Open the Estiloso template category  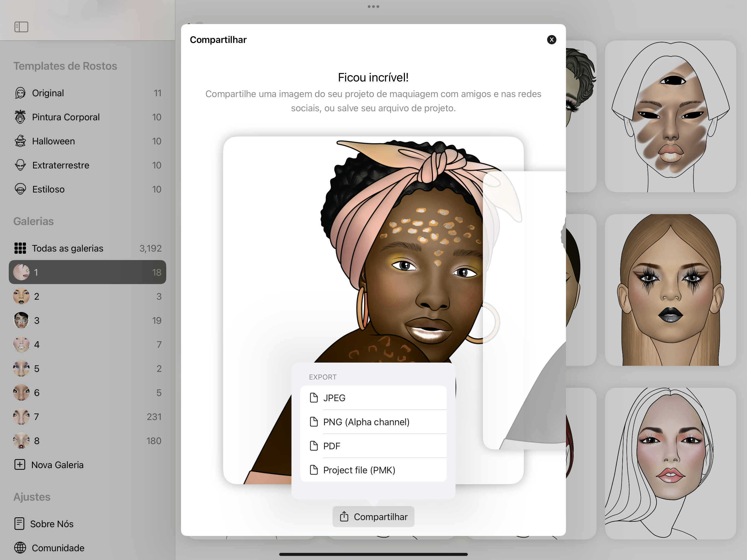87,189
